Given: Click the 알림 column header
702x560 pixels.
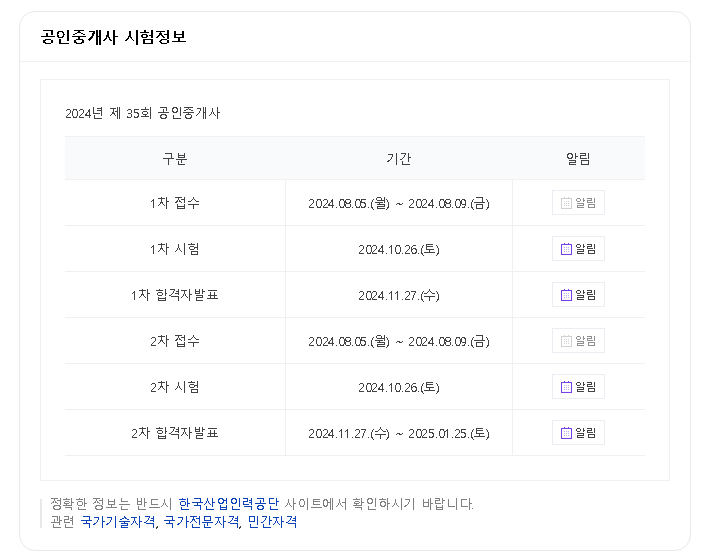Looking at the screenshot, I should [x=578, y=158].
